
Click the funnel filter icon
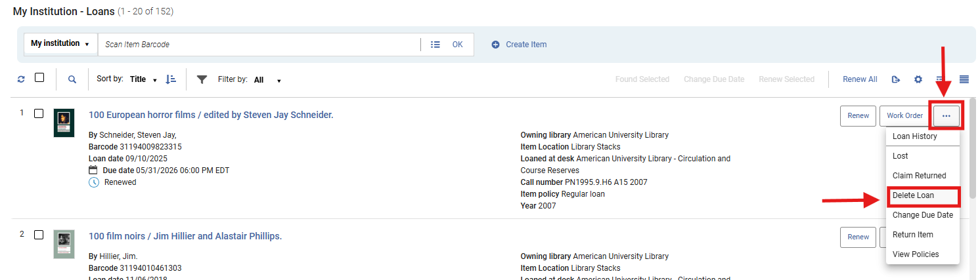(x=202, y=79)
